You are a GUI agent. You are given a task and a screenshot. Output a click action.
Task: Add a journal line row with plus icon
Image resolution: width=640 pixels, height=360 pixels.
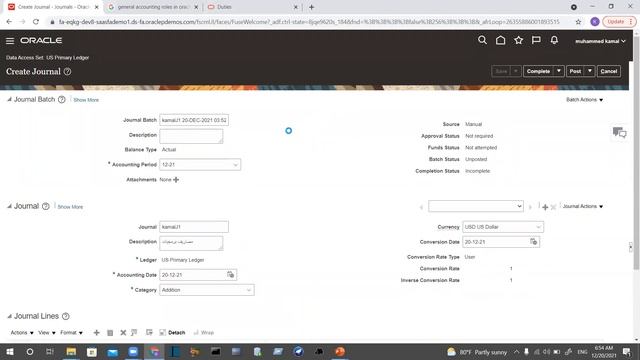[x=96, y=333]
